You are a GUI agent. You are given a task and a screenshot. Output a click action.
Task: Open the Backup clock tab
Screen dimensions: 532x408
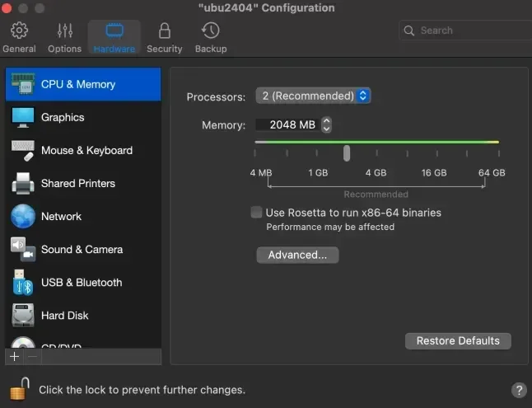(210, 37)
